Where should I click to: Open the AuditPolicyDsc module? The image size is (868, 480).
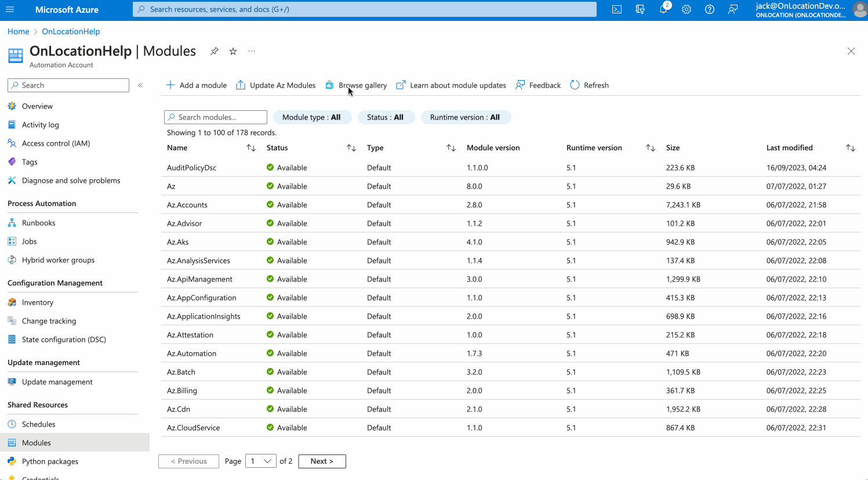(x=192, y=168)
